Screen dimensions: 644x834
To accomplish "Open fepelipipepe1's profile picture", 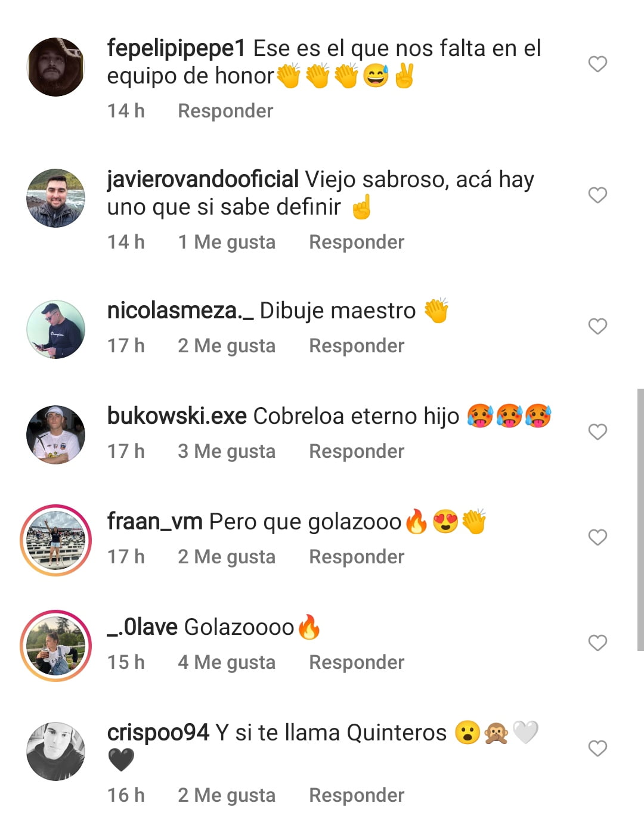I will (56, 67).
